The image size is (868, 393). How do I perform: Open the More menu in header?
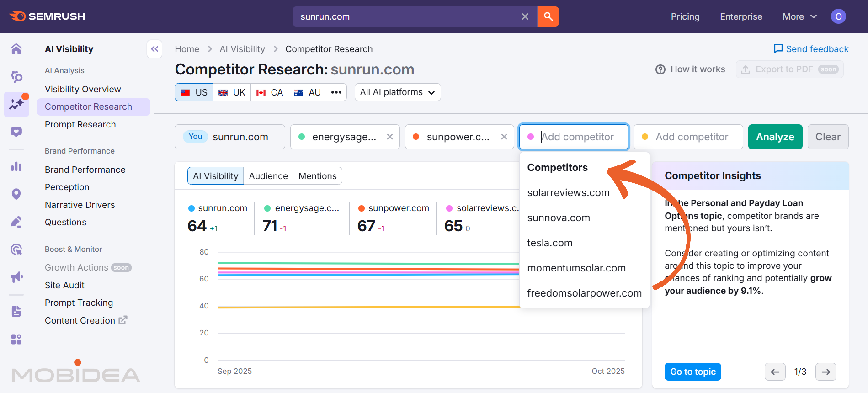799,16
